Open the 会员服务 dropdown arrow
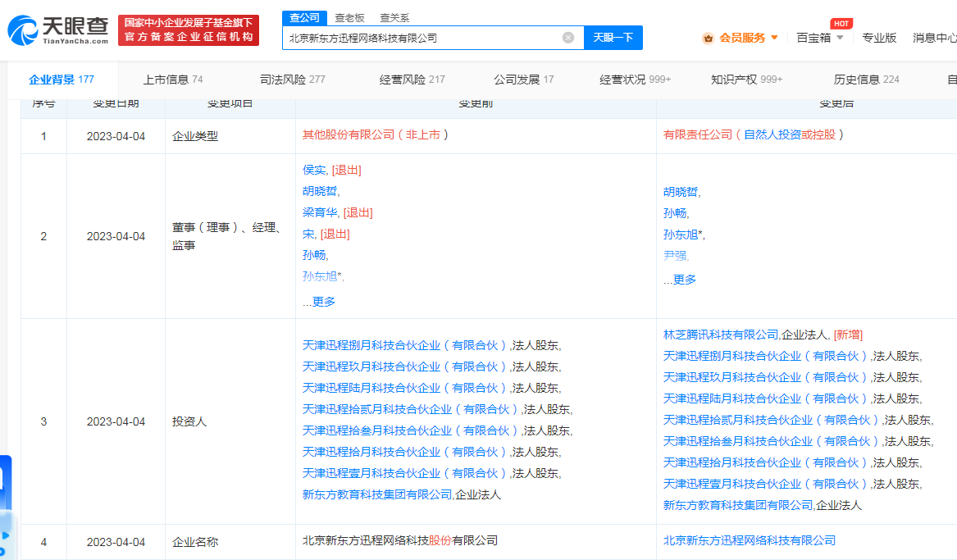 (774, 38)
